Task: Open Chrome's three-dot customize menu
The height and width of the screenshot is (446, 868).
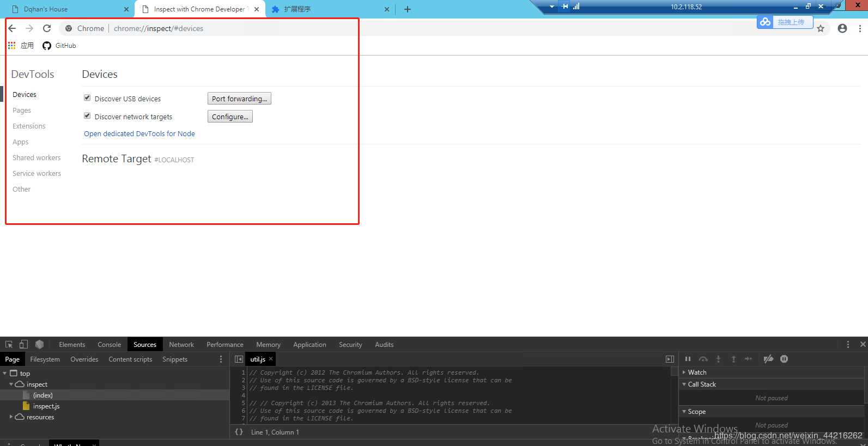Action: tap(860, 28)
